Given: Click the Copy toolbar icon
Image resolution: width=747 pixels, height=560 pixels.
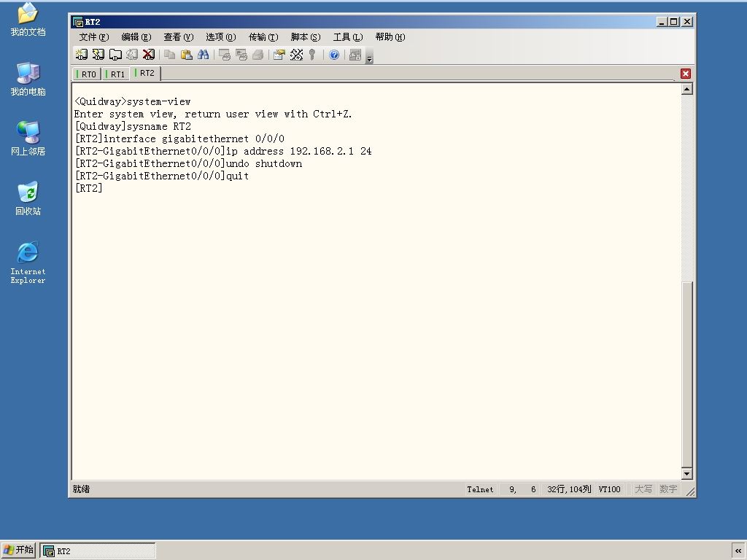Looking at the screenshot, I should tap(169, 55).
